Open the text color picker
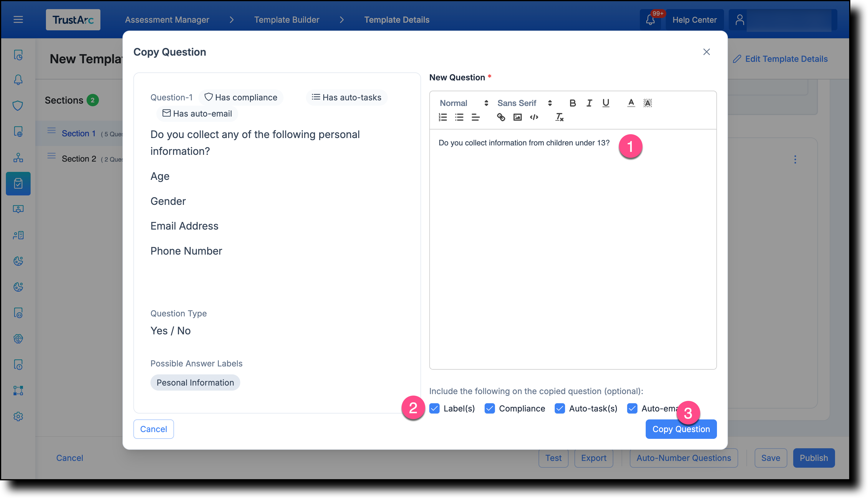This screenshot has width=868, height=498. coord(631,103)
